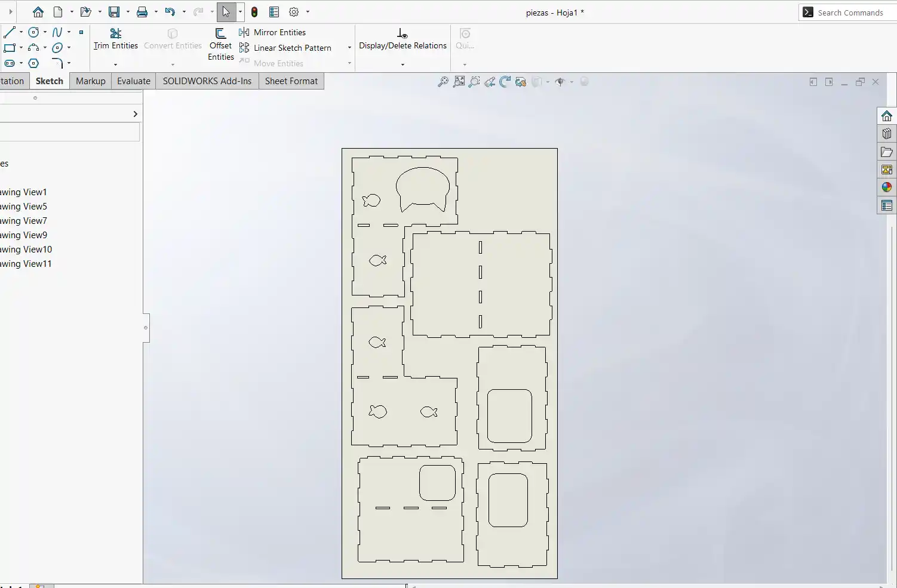
Task: Expand the Display/Delete Relations dropdown arrow
Action: tap(403, 64)
